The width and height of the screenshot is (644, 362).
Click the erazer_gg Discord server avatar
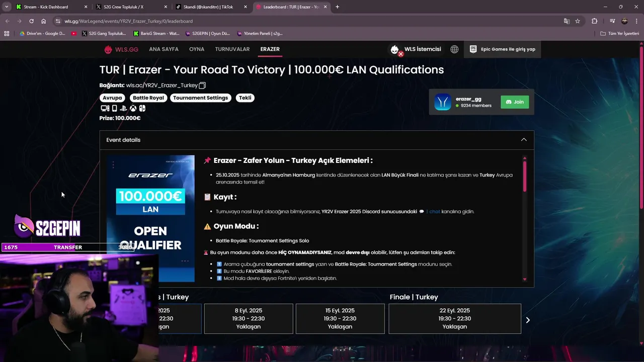tap(443, 102)
